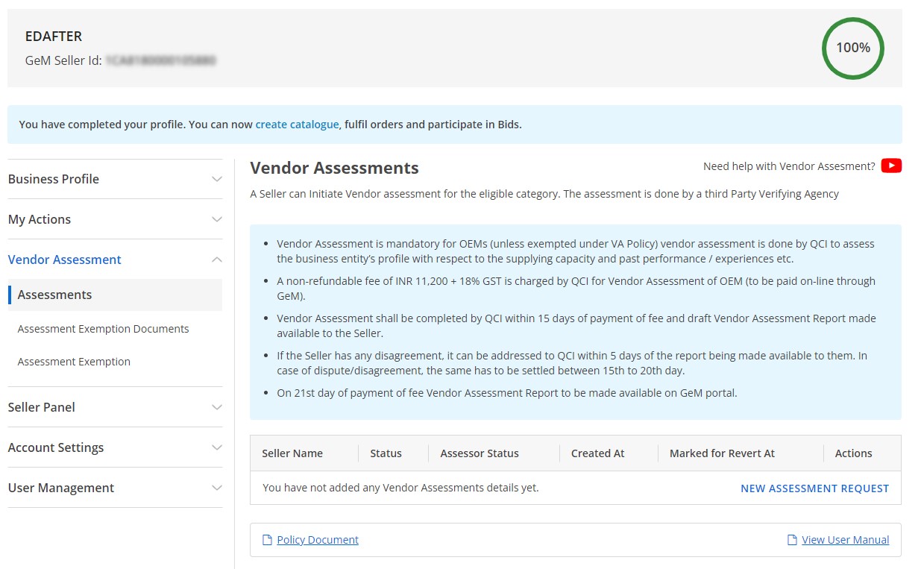Click the View User Manual file icon
Screen dimensions: 924x569
[x=791, y=539]
